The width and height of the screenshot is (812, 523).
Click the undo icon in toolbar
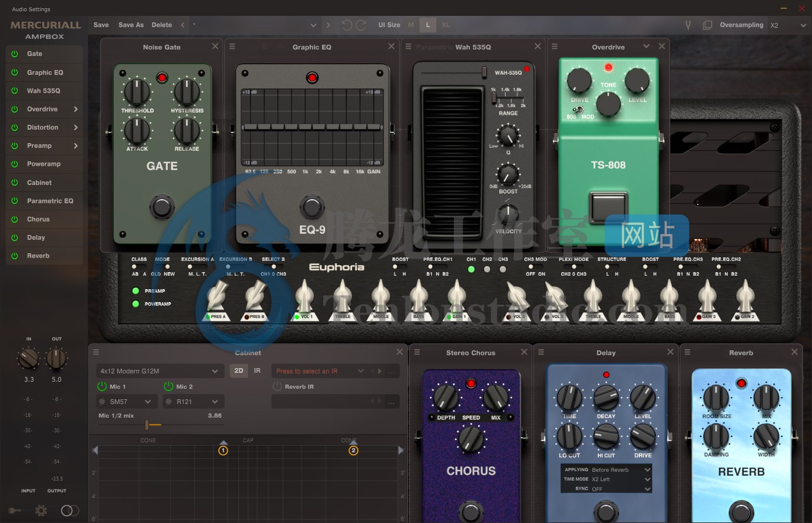347,25
